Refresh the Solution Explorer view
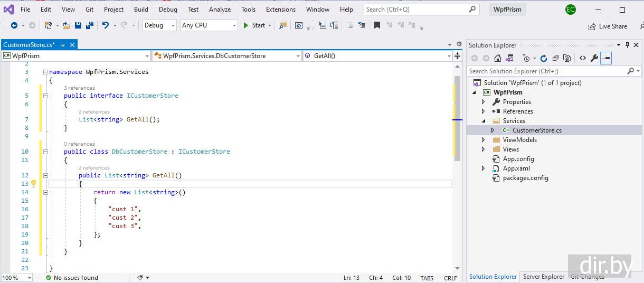644x283 pixels. pyautogui.click(x=544, y=58)
